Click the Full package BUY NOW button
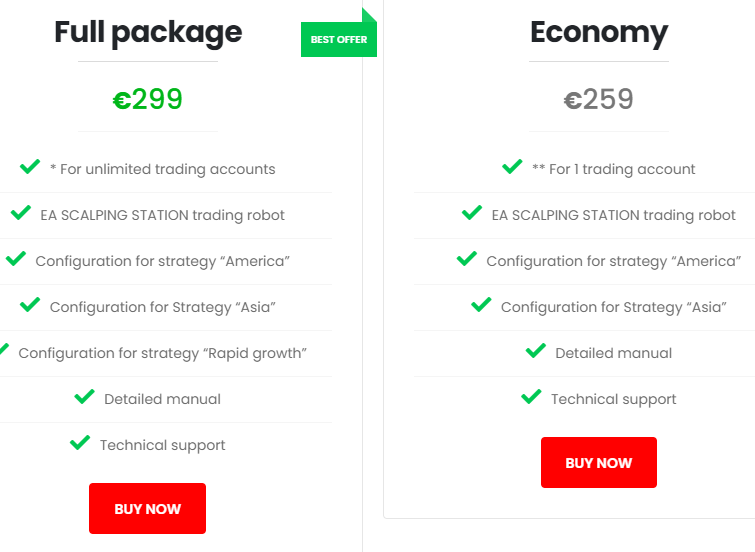755x552 pixels. 147,508
